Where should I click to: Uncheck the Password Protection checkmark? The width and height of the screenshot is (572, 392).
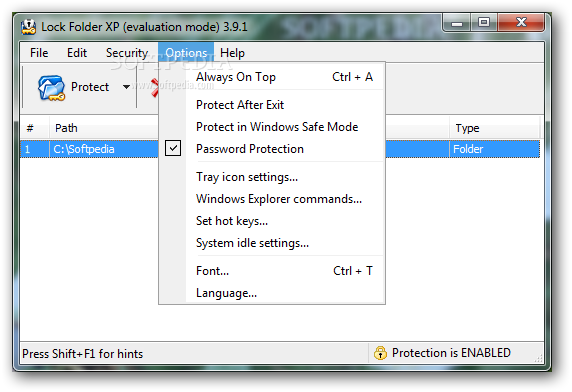pyautogui.click(x=173, y=148)
